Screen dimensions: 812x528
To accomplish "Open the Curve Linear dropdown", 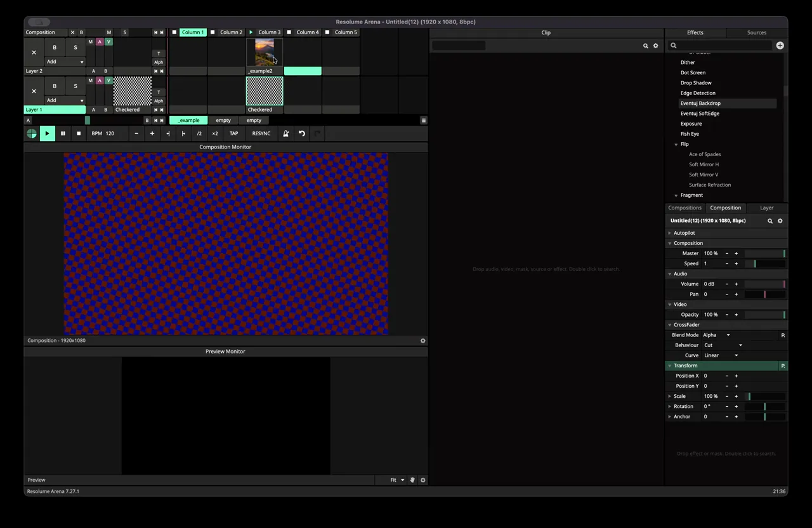I will (x=721, y=355).
